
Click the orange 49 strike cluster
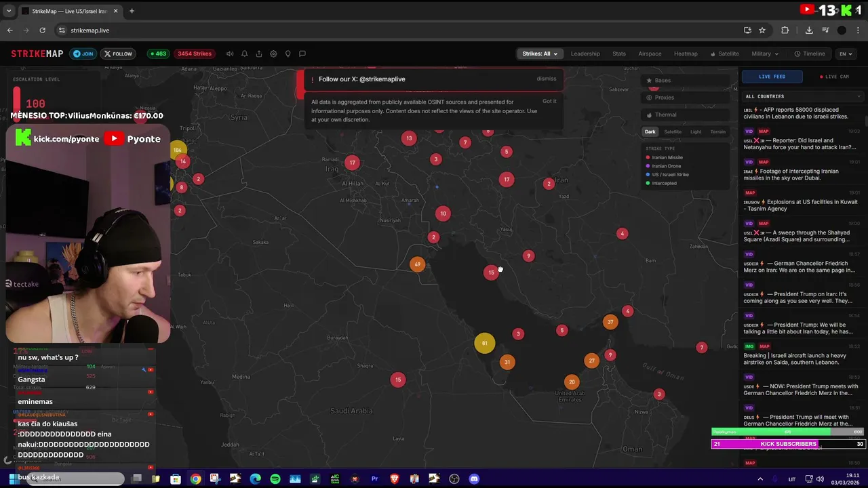click(417, 264)
